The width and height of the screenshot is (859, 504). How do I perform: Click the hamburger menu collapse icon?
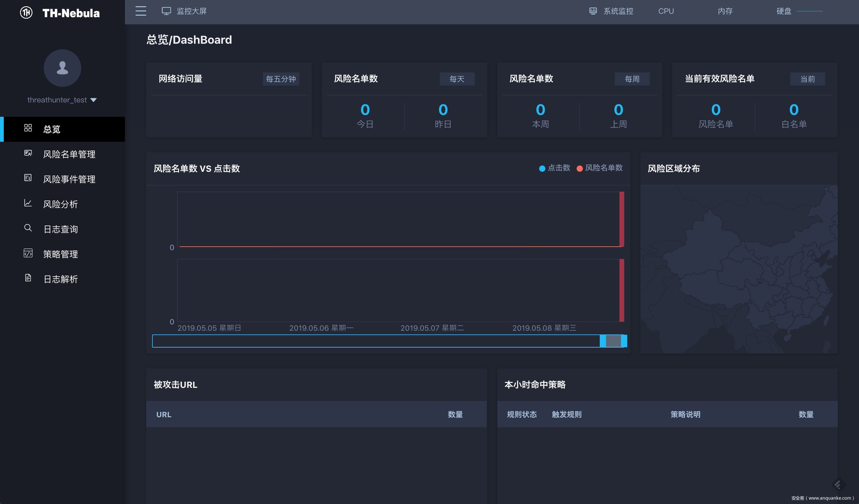(141, 11)
